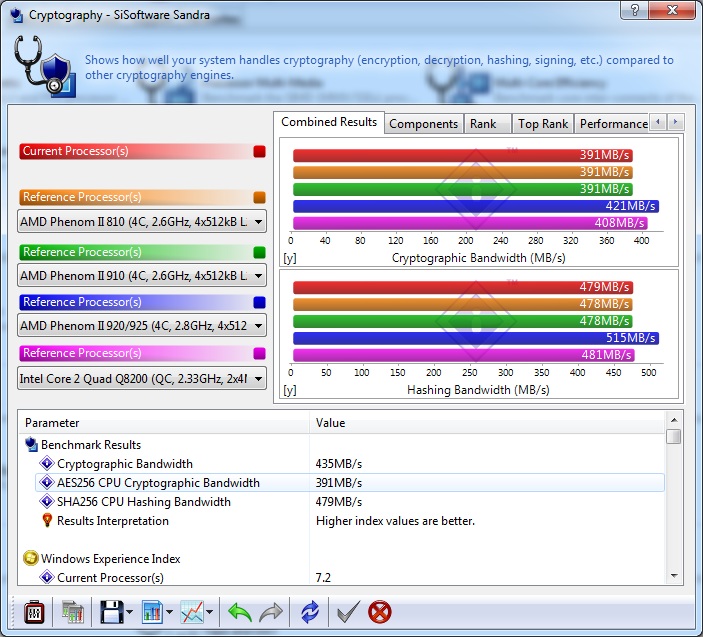The height and width of the screenshot is (637, 703).
Task: Click the results list scroll up arrow
Action: [674, 420]
